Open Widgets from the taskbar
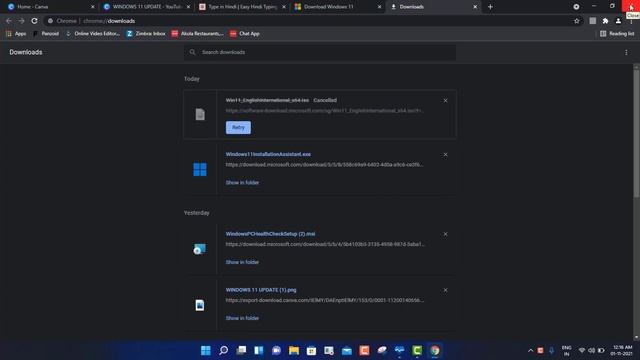Image resolution: width=640 pixels, height=360 pixels. [x=259, y=350]
